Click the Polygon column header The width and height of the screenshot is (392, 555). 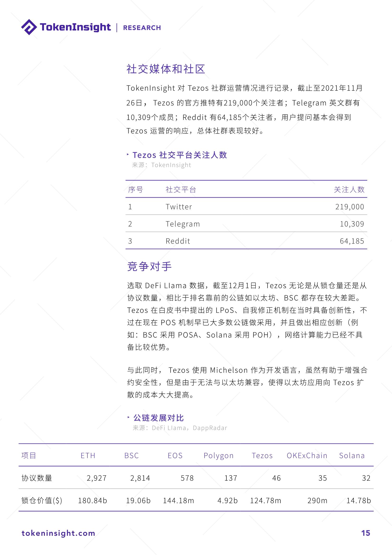(219, 455)
